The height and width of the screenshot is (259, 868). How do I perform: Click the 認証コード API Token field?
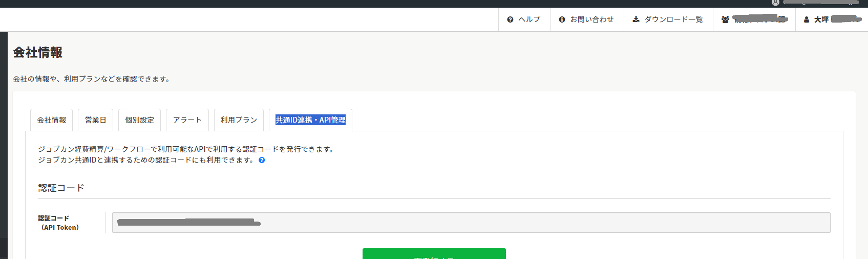(471, 223)
